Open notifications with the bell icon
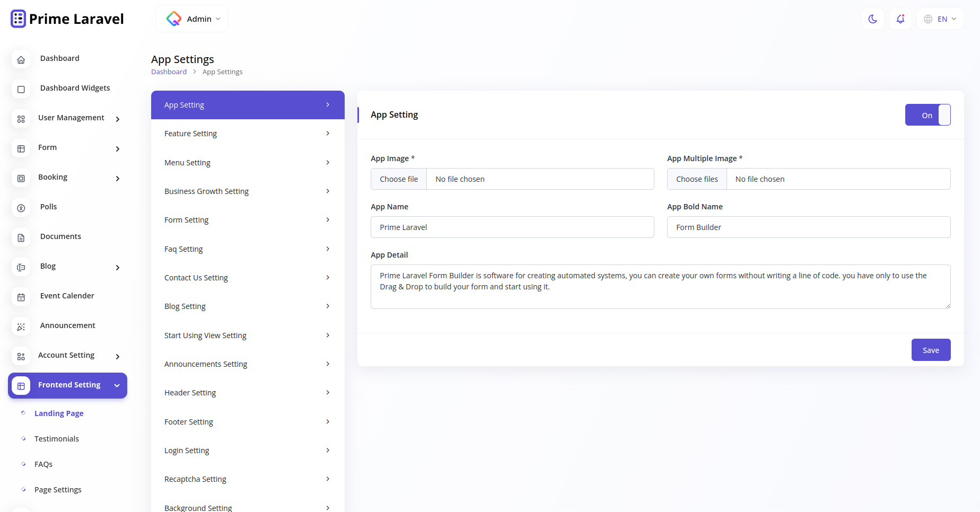Screen dimensions: 980x512 click(900, 19)
